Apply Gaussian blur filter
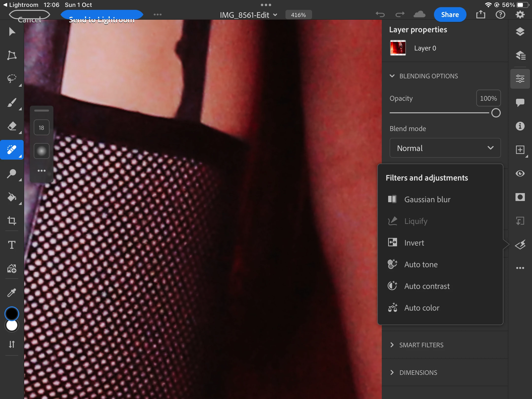This screenshot has height=399, width=532. point(427,199)
